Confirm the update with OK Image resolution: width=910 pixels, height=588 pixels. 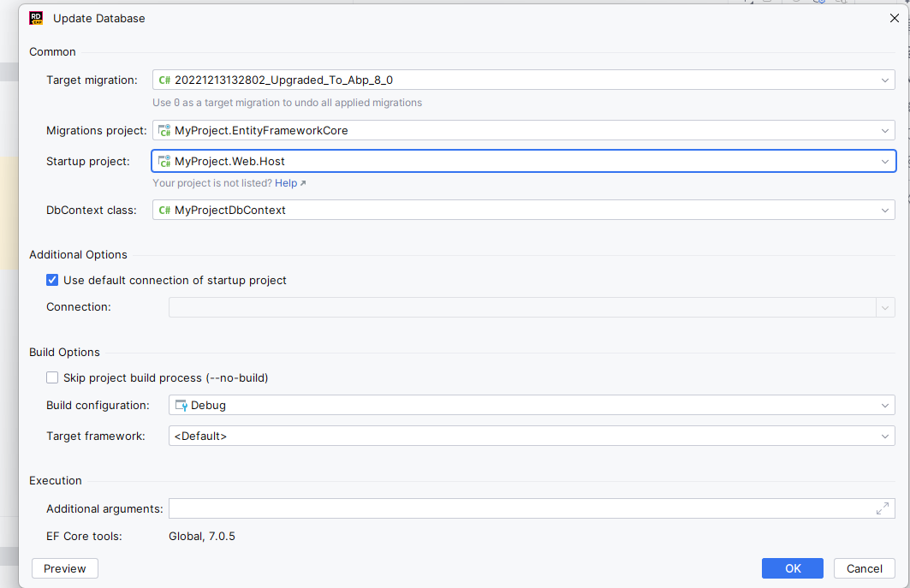(792, 567)
